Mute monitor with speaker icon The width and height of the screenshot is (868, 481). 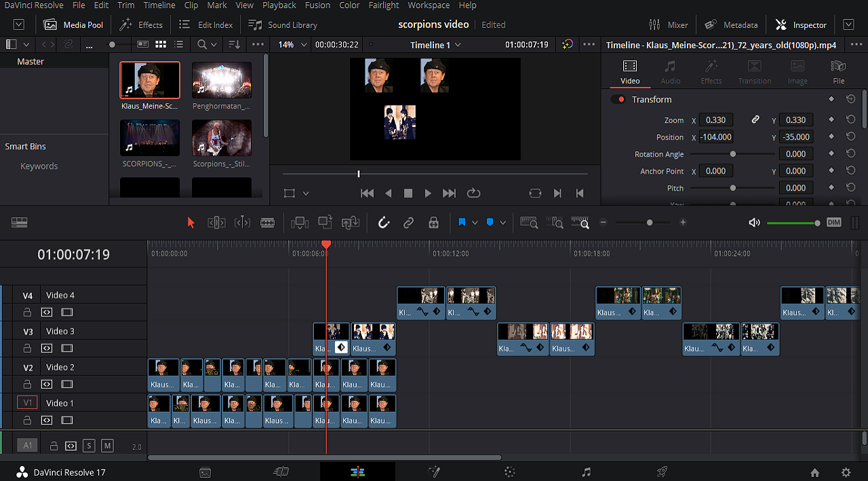754,223
